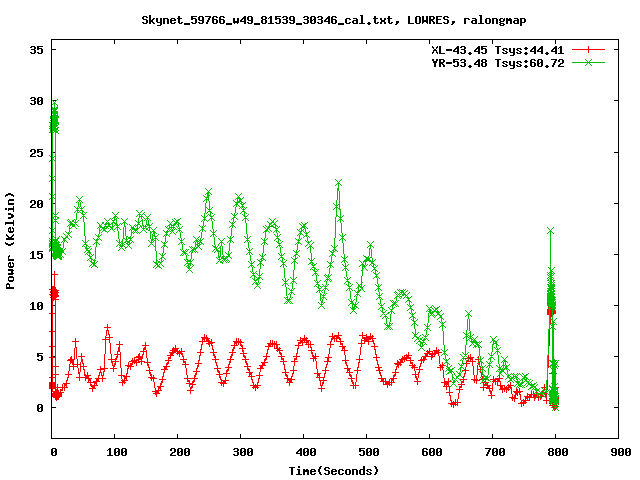Viewport: 640px width, 480px height.
Task: Click the x-axis tick label 500
Action: [369, 452]
